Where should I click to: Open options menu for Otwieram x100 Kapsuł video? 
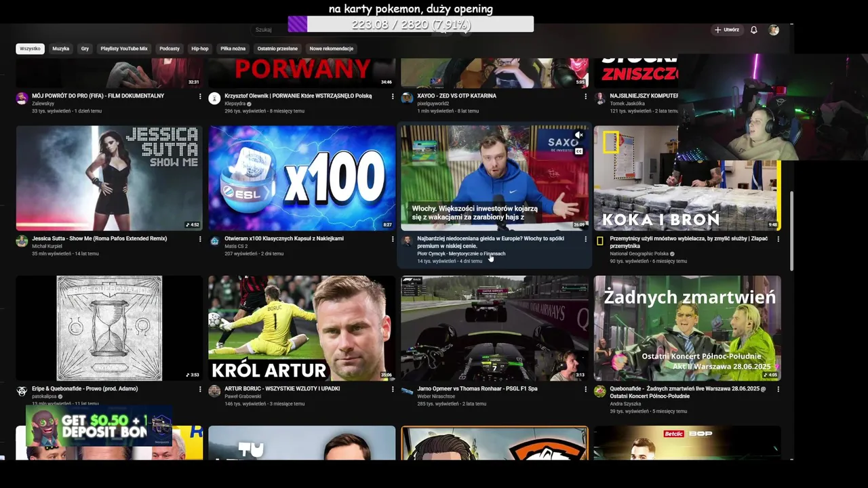(393, 239)
